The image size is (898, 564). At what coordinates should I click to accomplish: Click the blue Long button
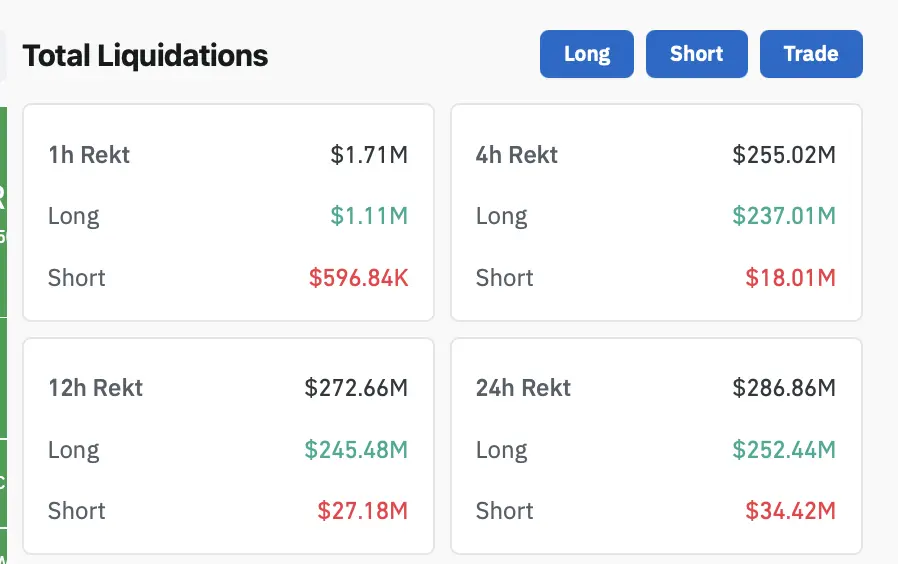tap(587, 54)
